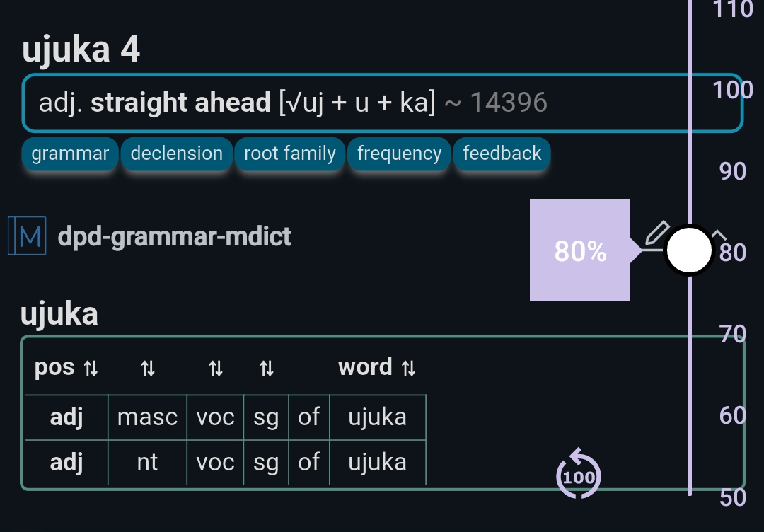Expand the declension section
The image size is (764, 532).
177,154
